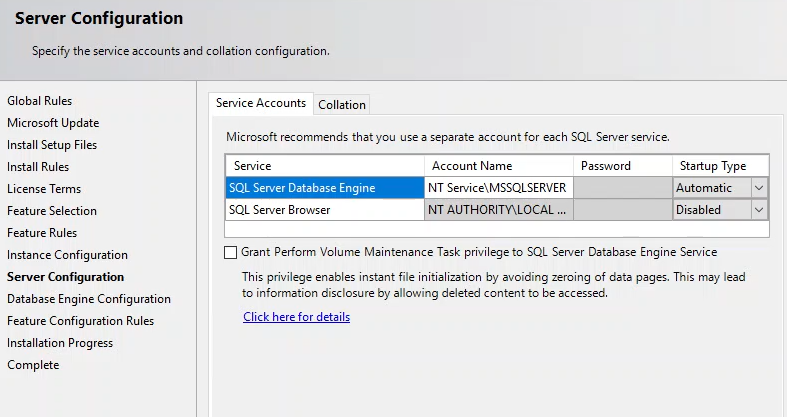This screenshot has width=787, height=417.
Task: Click the Account Name column header
Action: (x=498, y=166)
